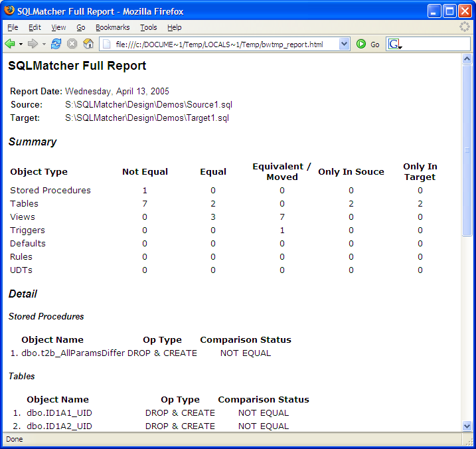Click the 'Summary' section heading
476x449 pixels.
33,142
